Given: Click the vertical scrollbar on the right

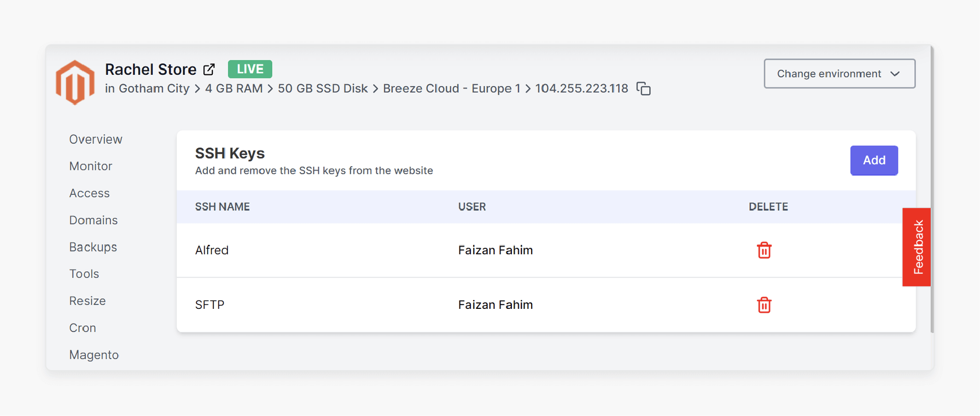Looking at the screenshot, I should coord(932,189).
